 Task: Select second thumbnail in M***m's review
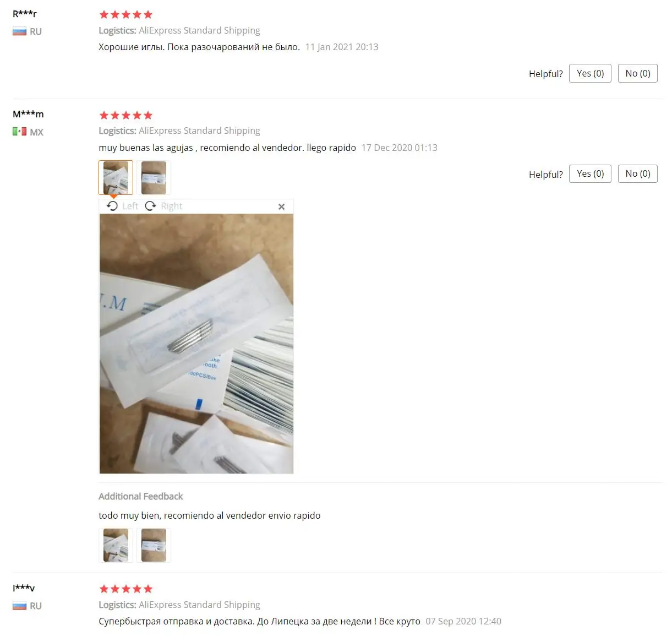point(154,177)
